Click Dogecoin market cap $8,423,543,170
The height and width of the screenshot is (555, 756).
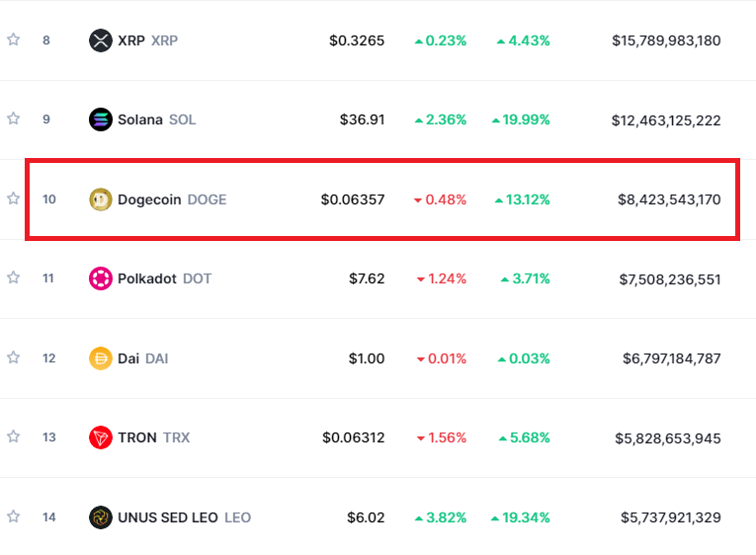coord(669,199)
